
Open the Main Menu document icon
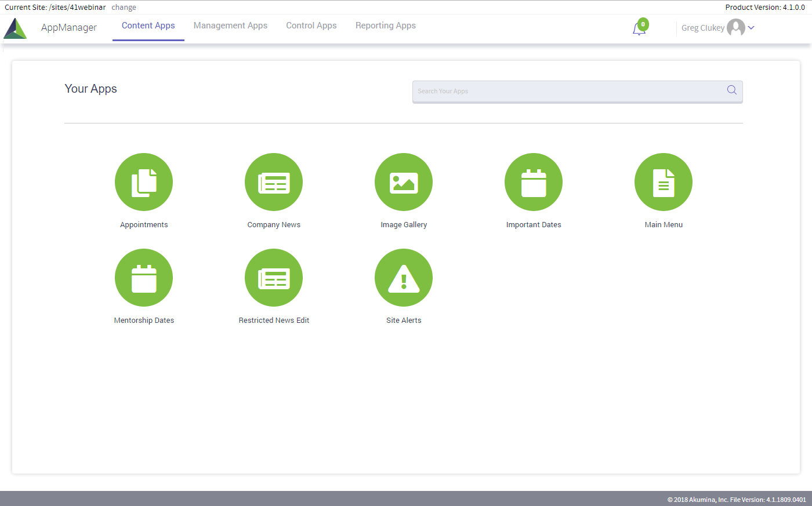tap(664, 182)
